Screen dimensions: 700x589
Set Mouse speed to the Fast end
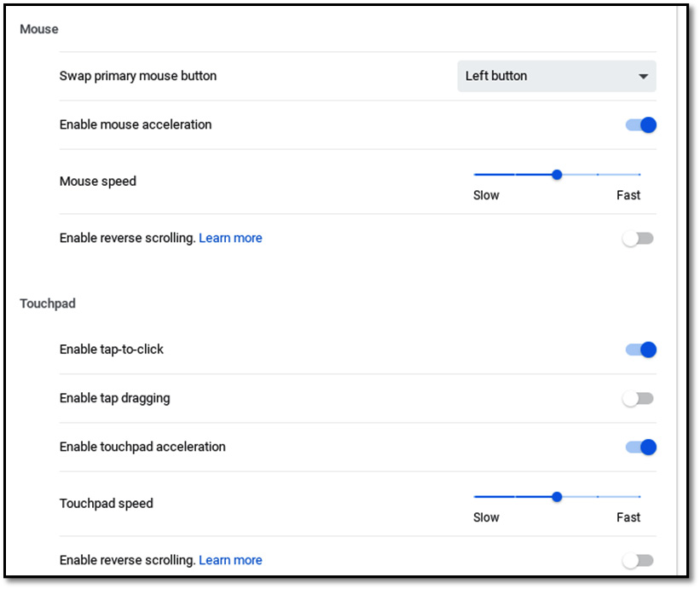point(639,175)
